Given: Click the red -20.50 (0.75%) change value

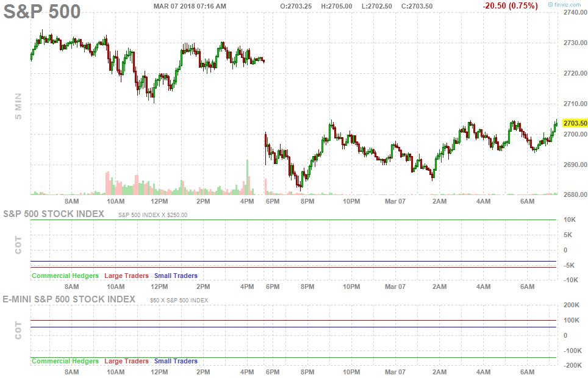Looking at the screenshot, I should click(509, 5).
